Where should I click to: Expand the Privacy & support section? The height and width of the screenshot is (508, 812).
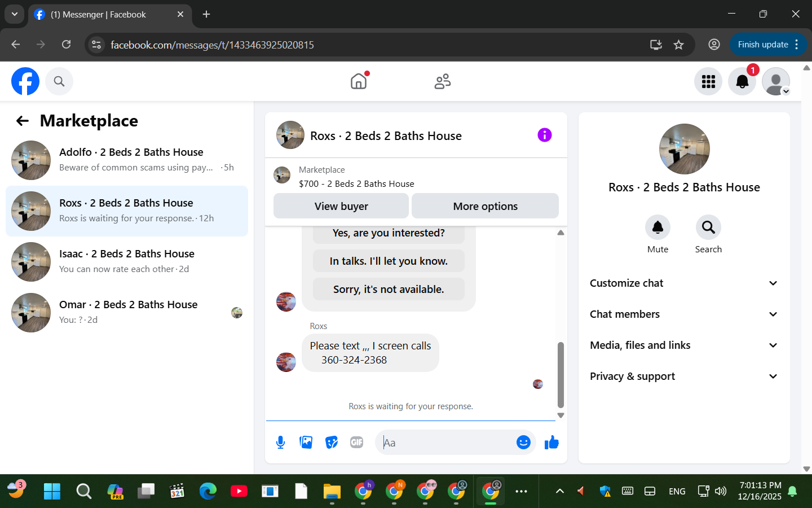point(684,376)
